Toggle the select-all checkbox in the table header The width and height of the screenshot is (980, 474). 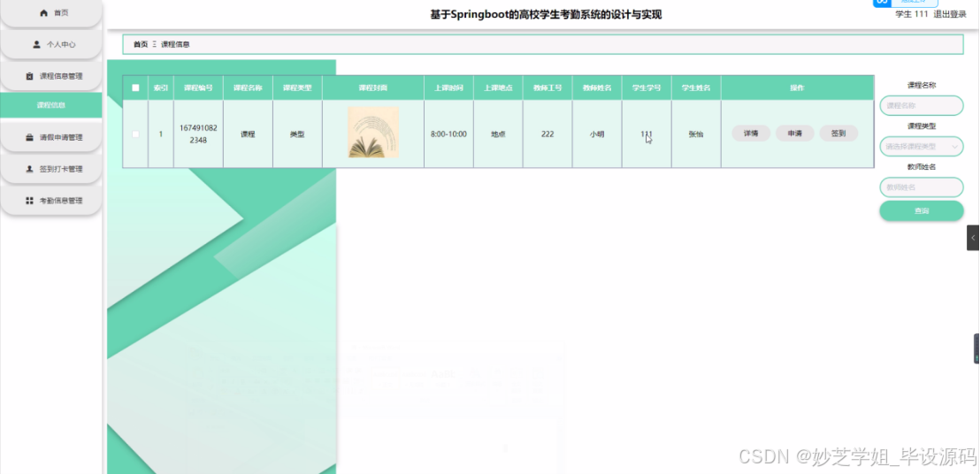pos(135,88)
